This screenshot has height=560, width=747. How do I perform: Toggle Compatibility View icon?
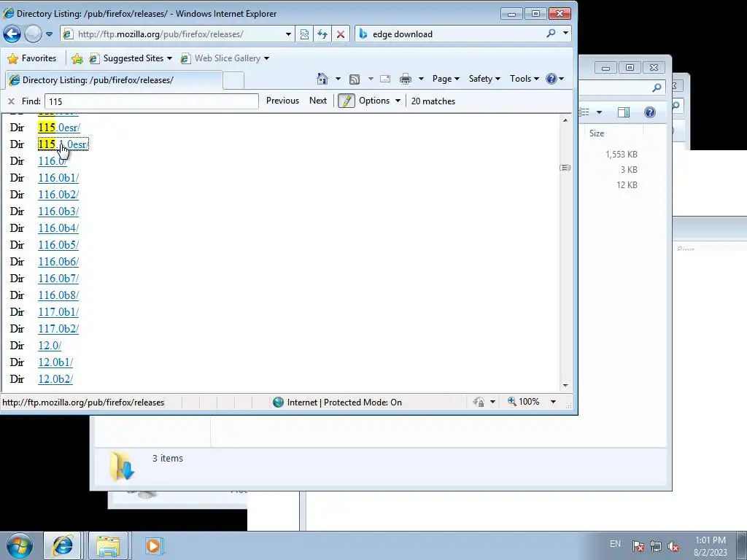pos(304,34)
